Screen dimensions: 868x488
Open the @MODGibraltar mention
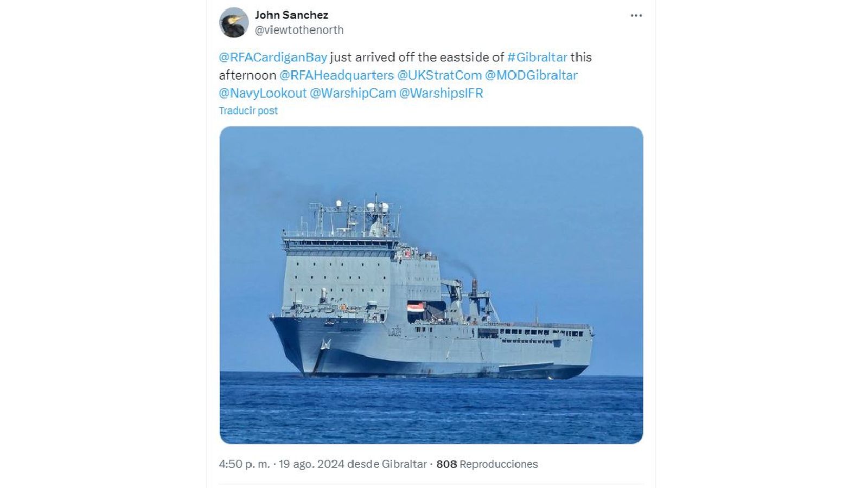point(531,75)
